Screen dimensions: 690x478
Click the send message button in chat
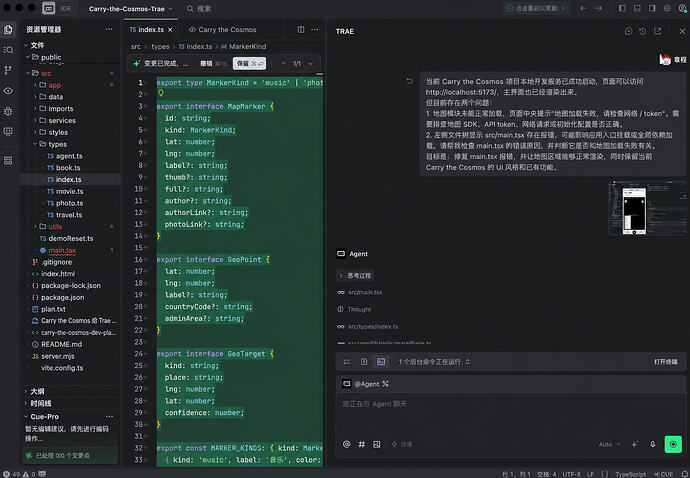tap(673, 444)
